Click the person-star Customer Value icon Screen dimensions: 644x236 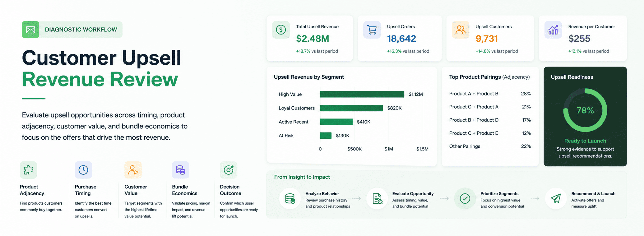point(133,170)
